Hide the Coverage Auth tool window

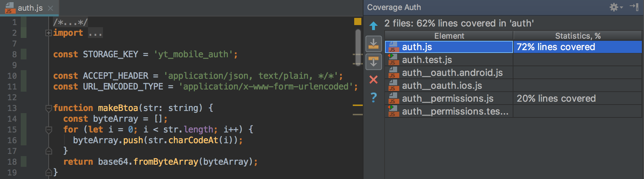tap(634, 7)
